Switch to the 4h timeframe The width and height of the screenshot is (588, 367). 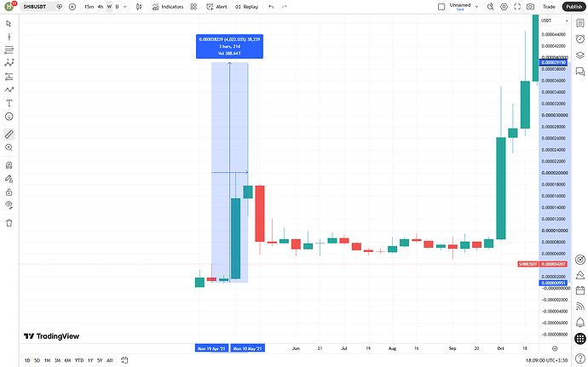pos(100,7)
